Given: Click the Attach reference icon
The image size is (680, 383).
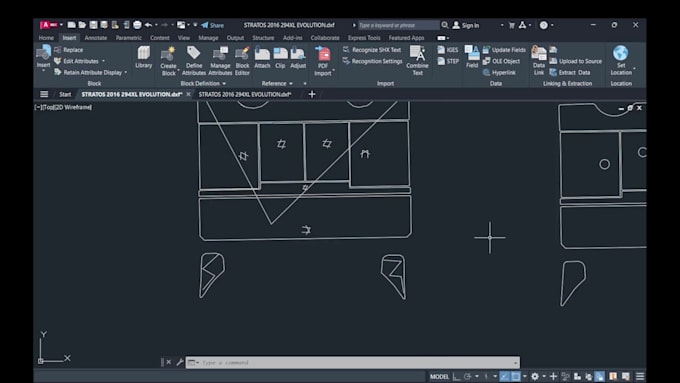Looking at the screenshot, I should (x=262, y=54).
